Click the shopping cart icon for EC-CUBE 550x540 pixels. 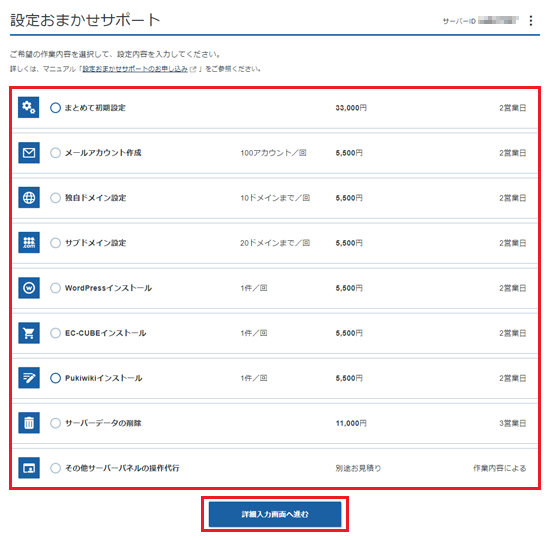coord(29,333)
